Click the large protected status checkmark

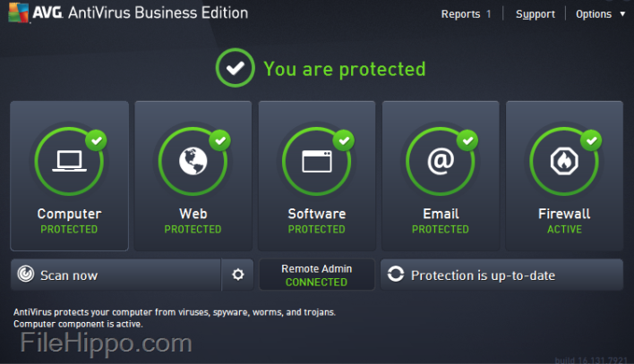[236, 68]
